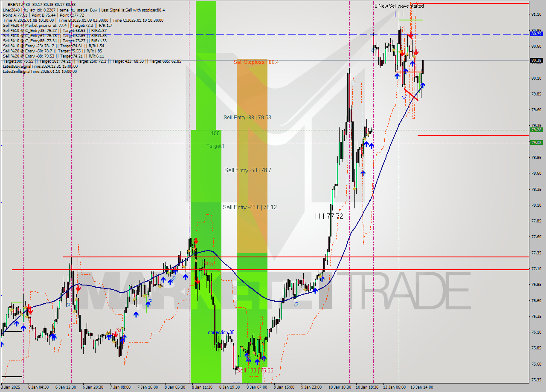The height and width of the screenshot is (392, 546).
Task: Select the '9 Jan 07:00' time axis label
Action: pyautogui.click(x=257, y=387)
